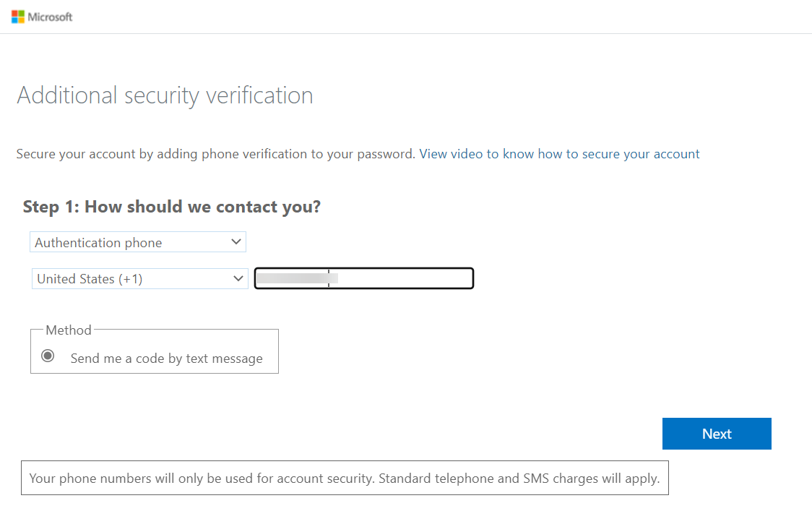
Task: Click the country code dropdown arrow
Action: coord(238,278)
